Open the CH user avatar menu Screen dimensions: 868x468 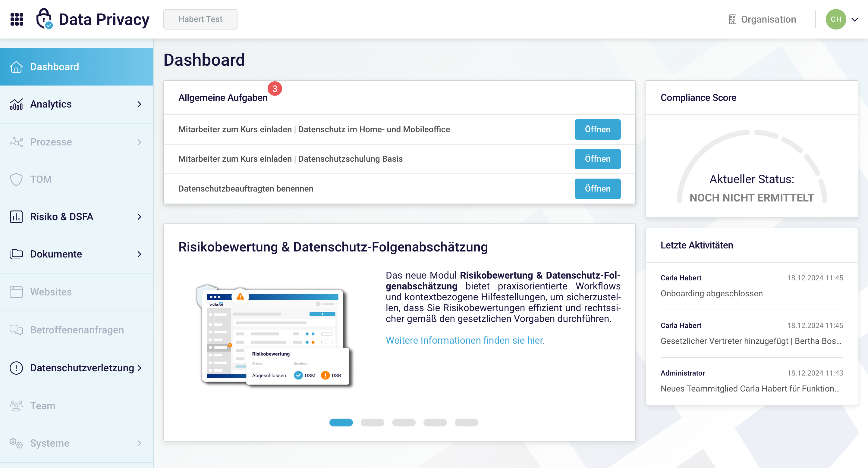(x=836, y=19)
